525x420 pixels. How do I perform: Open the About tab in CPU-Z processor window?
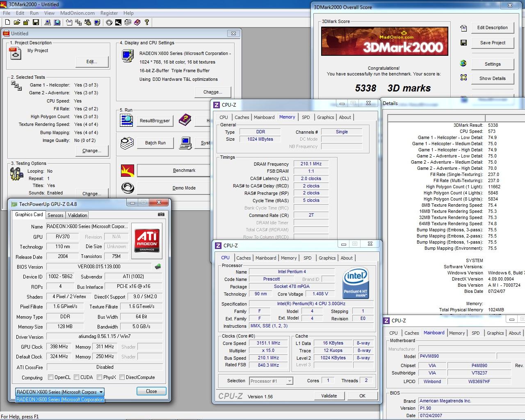click(347, 258)
